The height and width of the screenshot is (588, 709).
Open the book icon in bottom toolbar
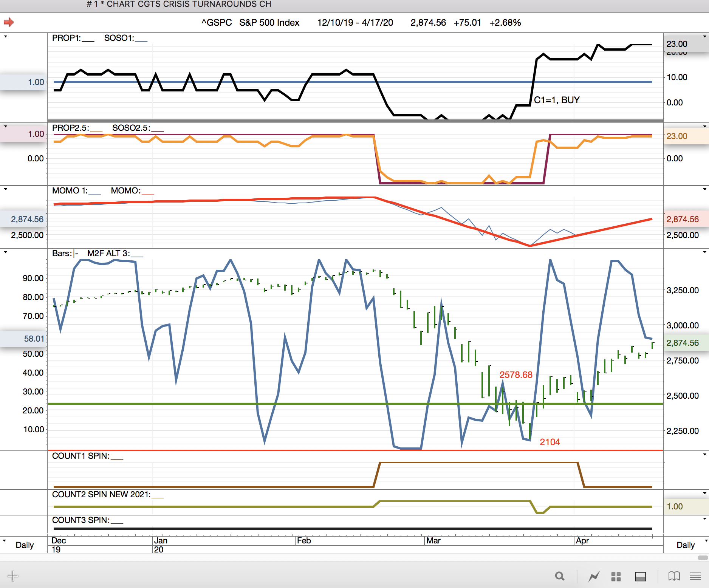pos(674,576)
